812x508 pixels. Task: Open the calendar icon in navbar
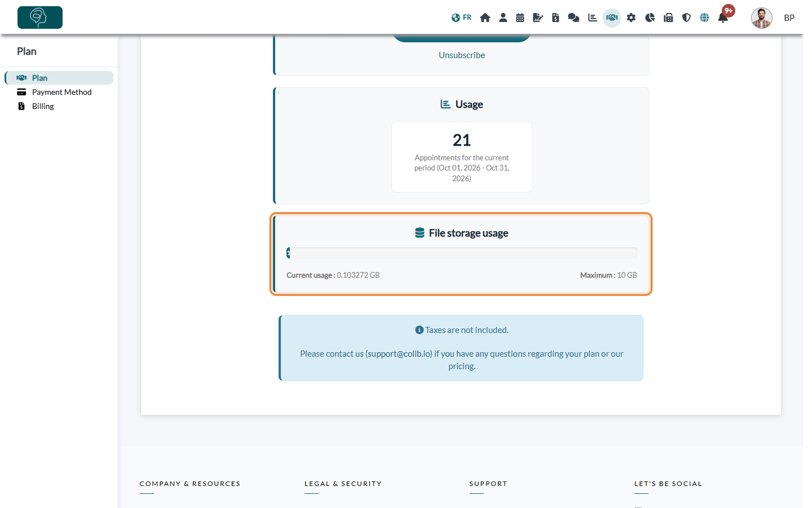coord(520,17)
